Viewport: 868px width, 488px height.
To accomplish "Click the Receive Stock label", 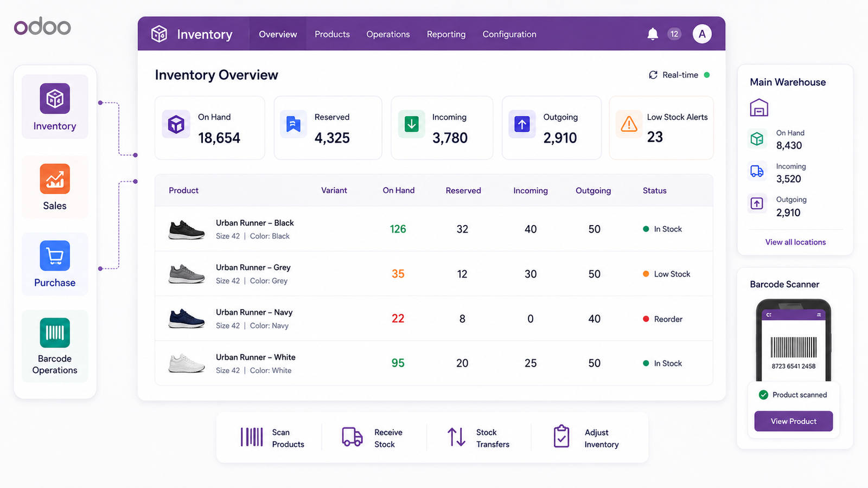I will coord(388,438).
